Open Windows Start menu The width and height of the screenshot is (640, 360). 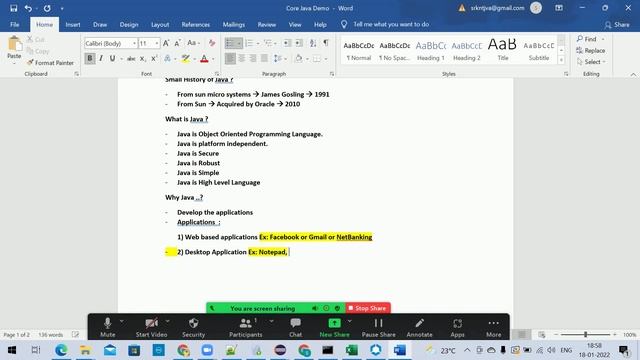tap(12, 350)
